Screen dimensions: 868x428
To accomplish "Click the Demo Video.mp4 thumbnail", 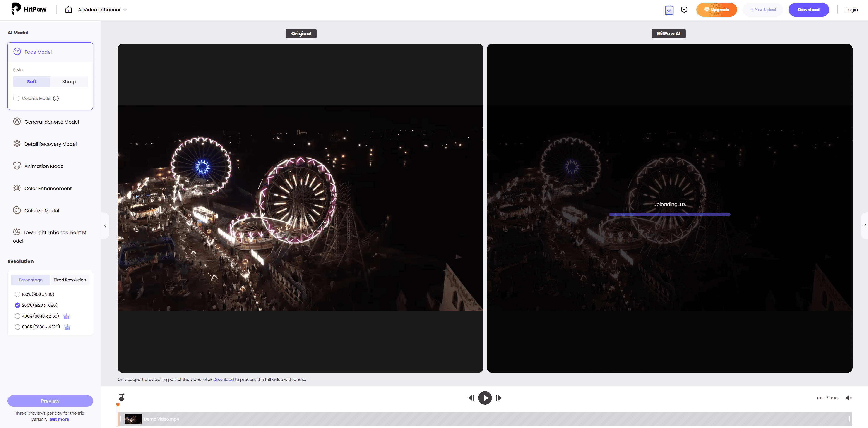I will pos(133,419).
